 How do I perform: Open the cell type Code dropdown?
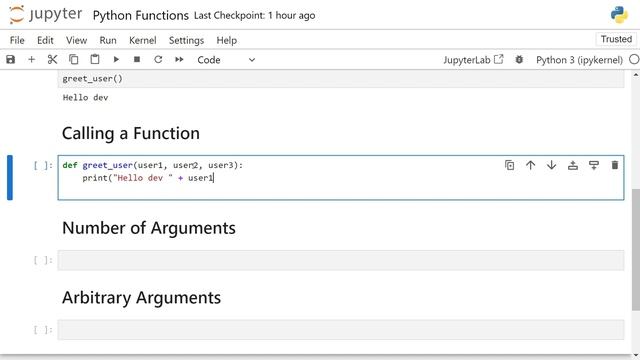(x=226, y=60)
